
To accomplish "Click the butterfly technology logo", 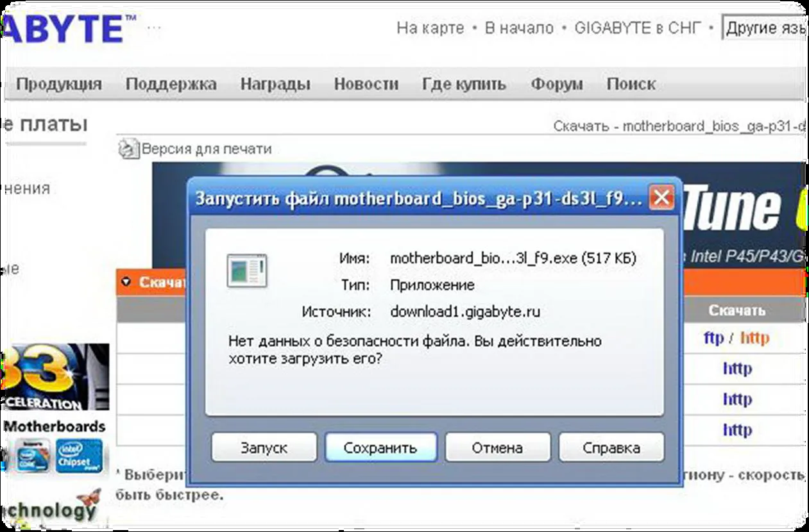I will [51, 506].
